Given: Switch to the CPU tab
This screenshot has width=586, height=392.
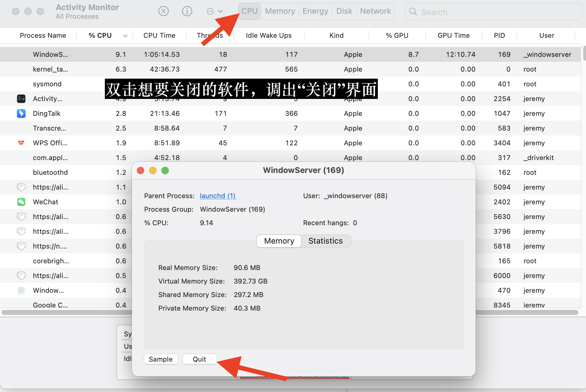Looking at the screenshot, I should click(x=249, y=11).
